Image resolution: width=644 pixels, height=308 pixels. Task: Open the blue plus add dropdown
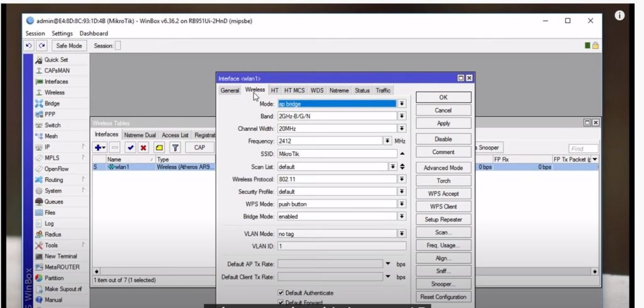click(x=100, y=148)
